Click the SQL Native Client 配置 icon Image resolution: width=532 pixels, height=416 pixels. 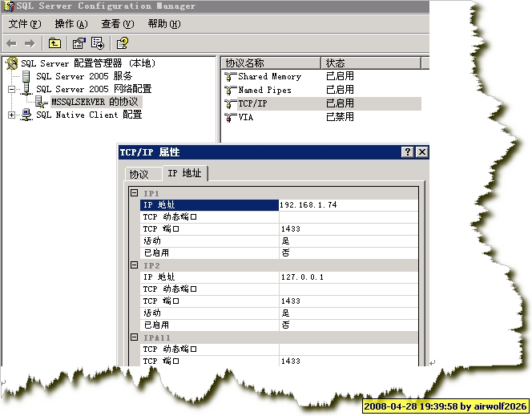click(x=26, y=115)
